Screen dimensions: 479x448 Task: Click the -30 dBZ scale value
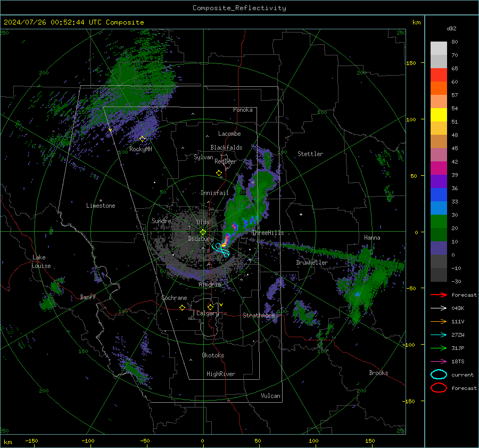[x=456, y=282]
